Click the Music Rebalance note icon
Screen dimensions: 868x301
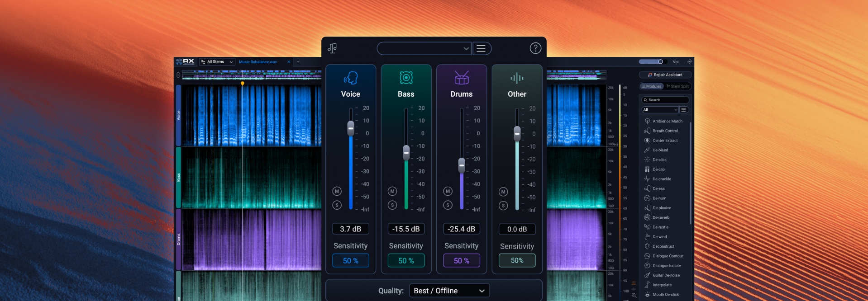coord(333,48)
